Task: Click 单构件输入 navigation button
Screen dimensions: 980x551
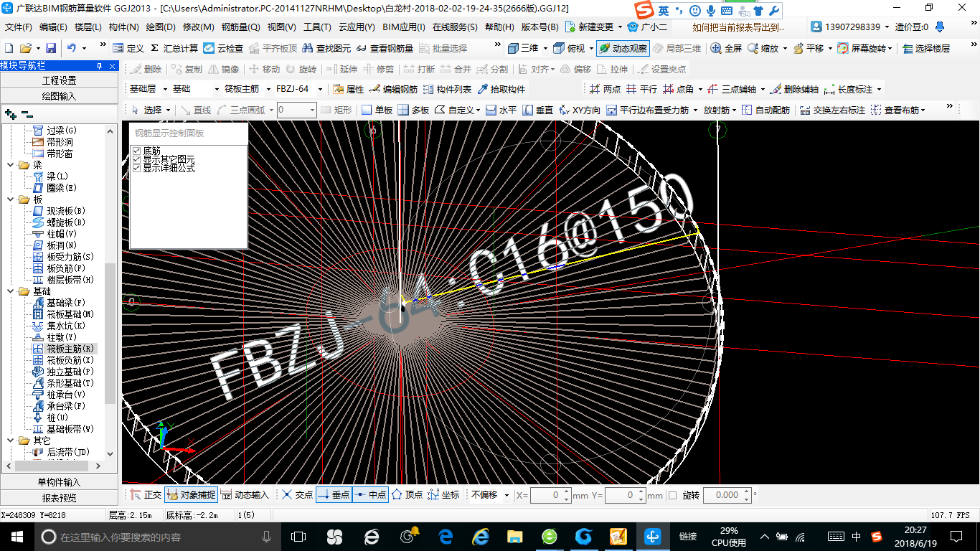Action: coord(59,482)
